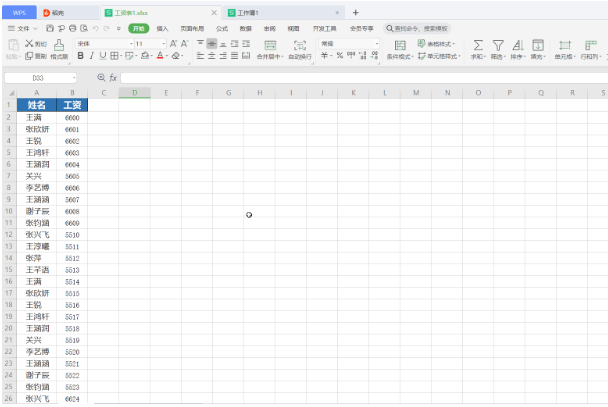Switch to the Review (审阅) tab
The width and height of the screenshot is (608, 407).
269,28
